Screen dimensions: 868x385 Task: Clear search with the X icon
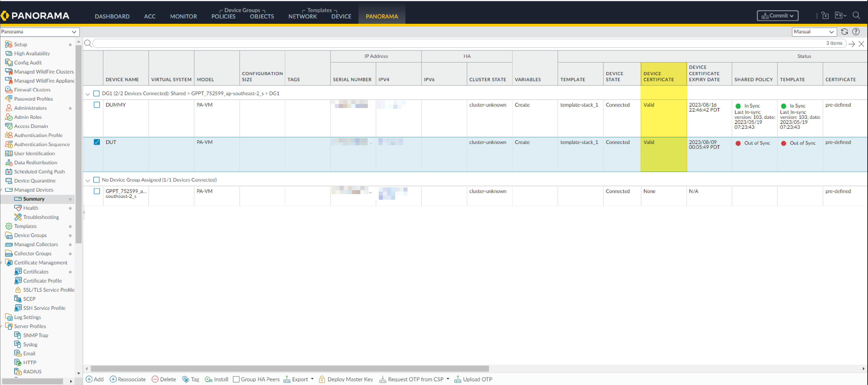861,43
